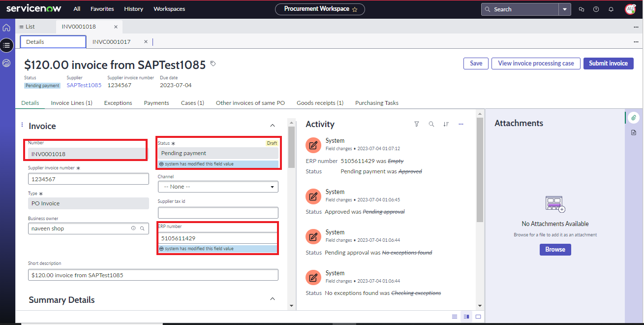Open the Invoice Lines (1) tab
644x325 pixels.
tap(72, 103)
